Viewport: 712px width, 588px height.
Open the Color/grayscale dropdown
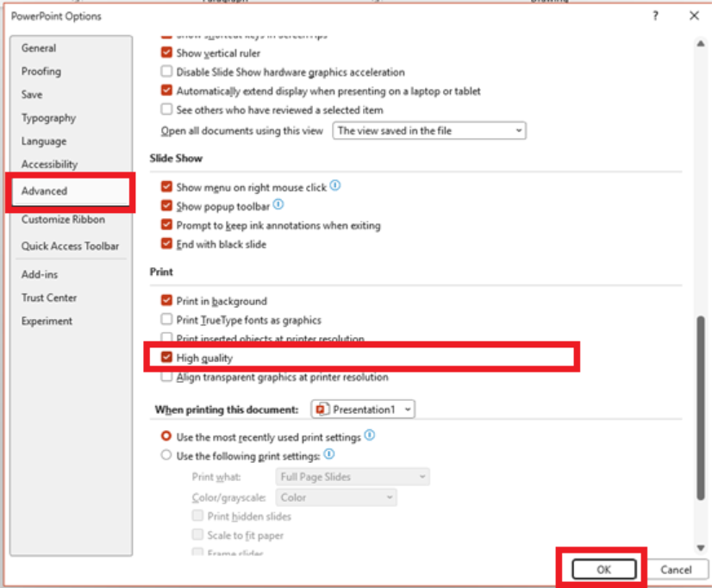click(x=336, y=497)
